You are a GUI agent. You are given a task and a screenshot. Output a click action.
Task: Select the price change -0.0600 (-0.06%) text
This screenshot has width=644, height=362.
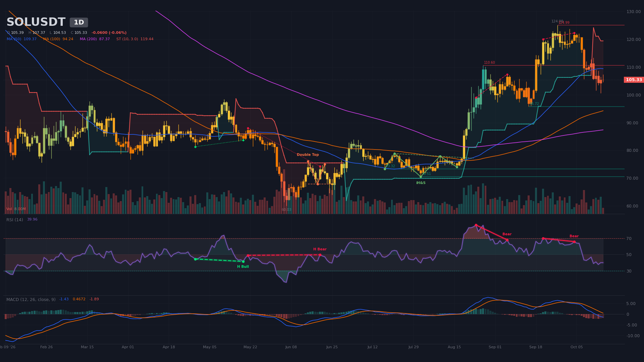[x=109, y=33]
